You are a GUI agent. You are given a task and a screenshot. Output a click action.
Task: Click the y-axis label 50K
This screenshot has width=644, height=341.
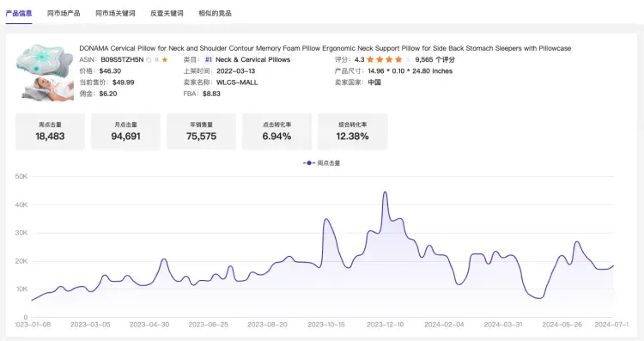[x=21, y=176]
